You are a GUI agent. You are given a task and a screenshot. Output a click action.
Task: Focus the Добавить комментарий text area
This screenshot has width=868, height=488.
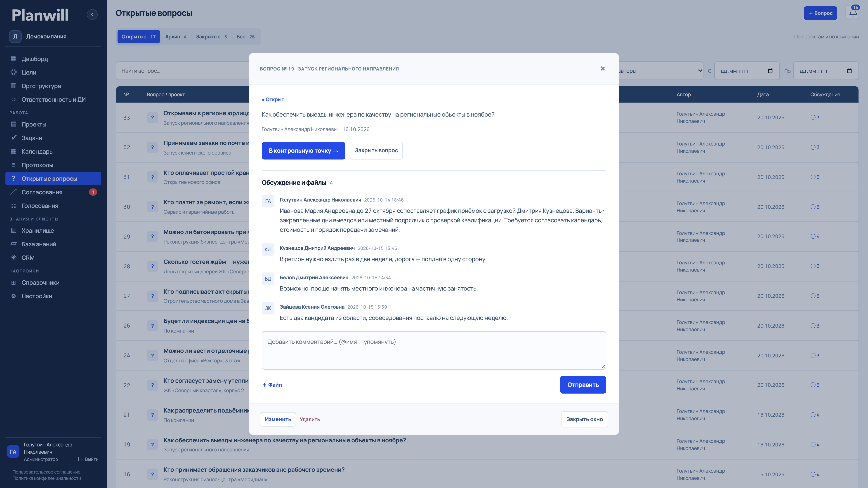pyautogui.click(x=434, y=350)
